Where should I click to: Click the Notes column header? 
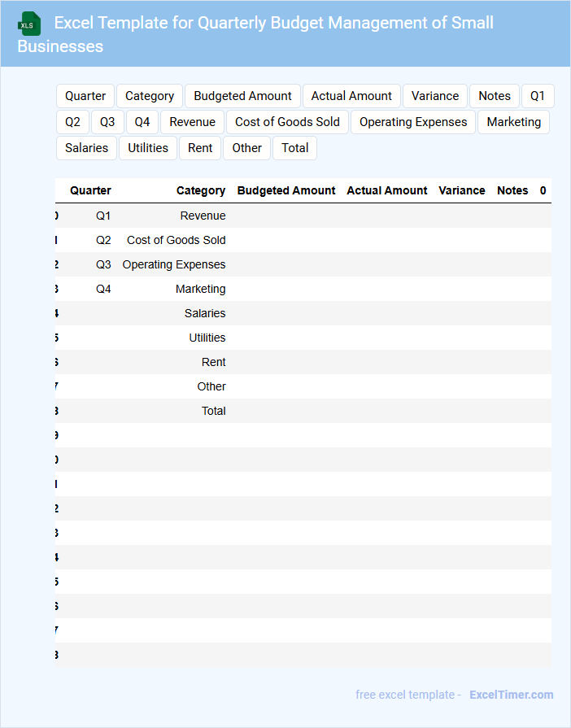(512, 191)
